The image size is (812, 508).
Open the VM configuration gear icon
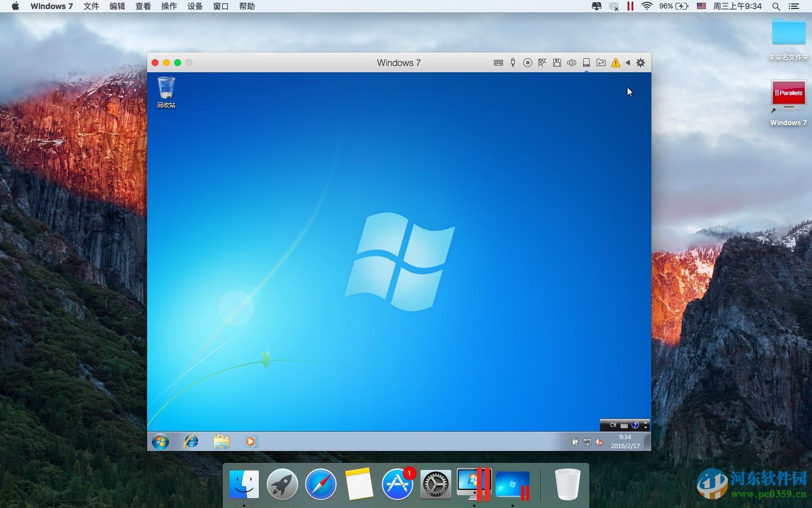point(640,63)
